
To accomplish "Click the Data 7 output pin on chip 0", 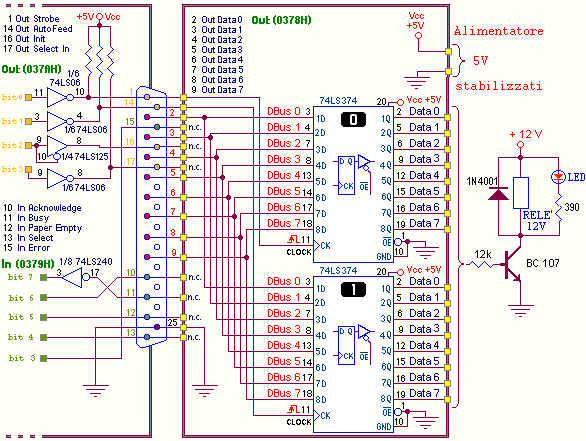I will coord(447,229).
